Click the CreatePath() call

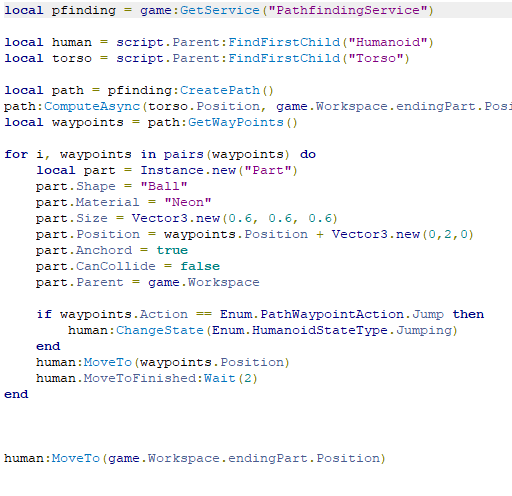point(227,90)
